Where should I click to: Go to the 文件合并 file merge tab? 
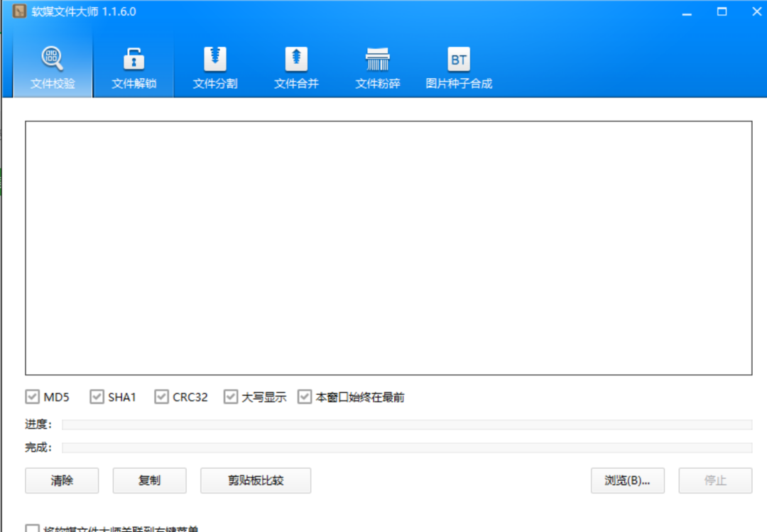(x=296, y=67)
